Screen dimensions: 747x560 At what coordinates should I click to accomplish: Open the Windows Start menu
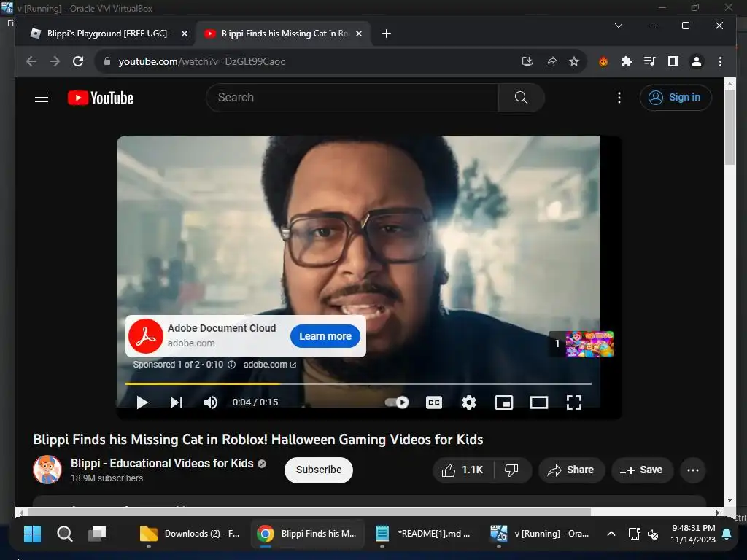tap(32, 534)
